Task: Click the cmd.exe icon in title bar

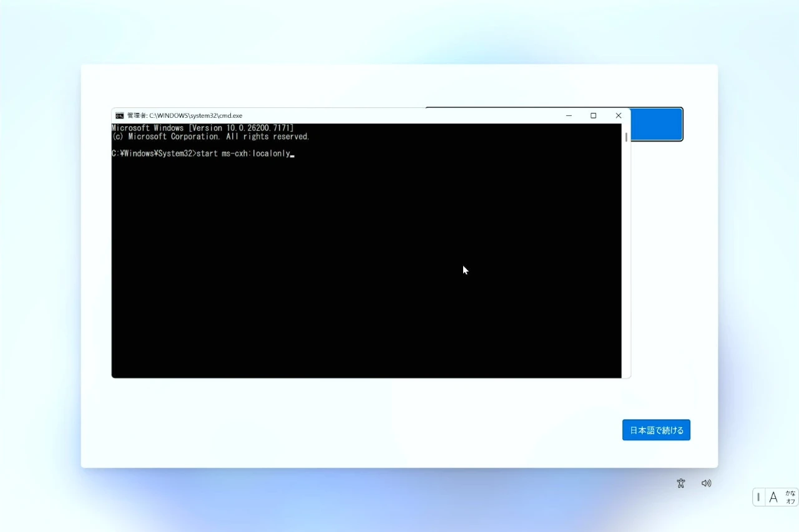Action: point(119,115)
